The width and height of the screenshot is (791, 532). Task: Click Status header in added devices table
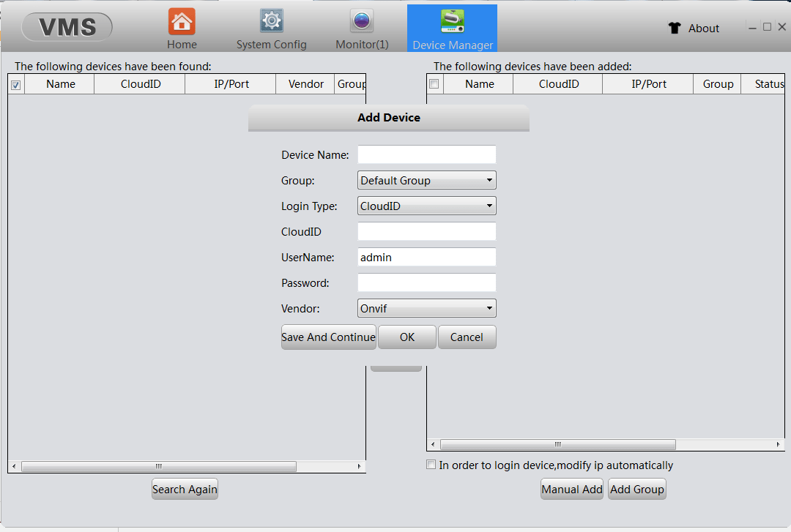[764, 84]
